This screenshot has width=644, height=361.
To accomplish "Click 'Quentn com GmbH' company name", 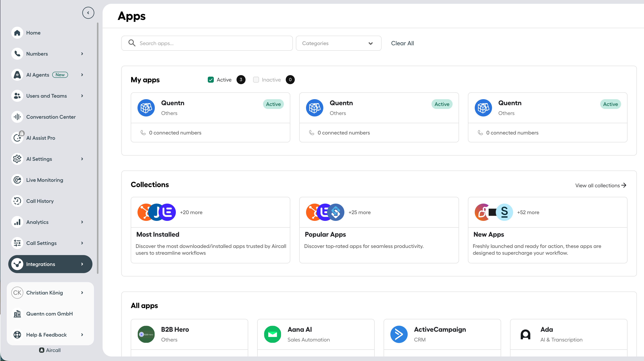I will coord(49,314).
